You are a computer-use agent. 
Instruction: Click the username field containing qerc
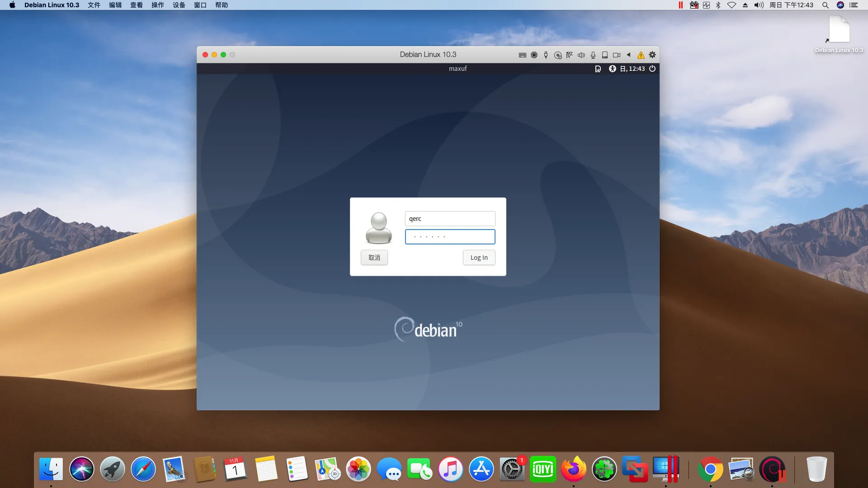tap(450, 219)
